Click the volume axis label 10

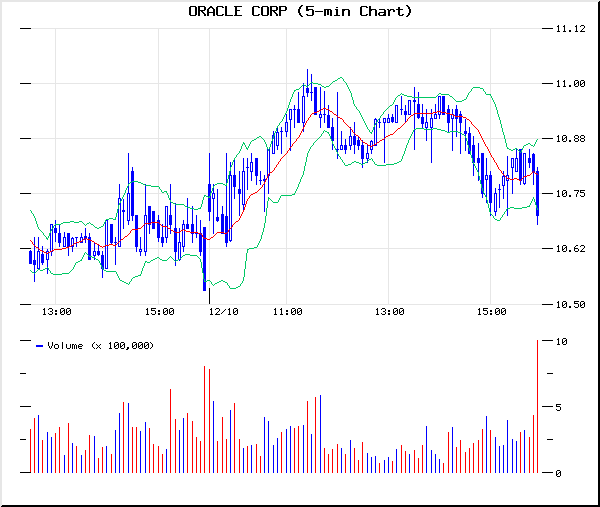point(561,342)
